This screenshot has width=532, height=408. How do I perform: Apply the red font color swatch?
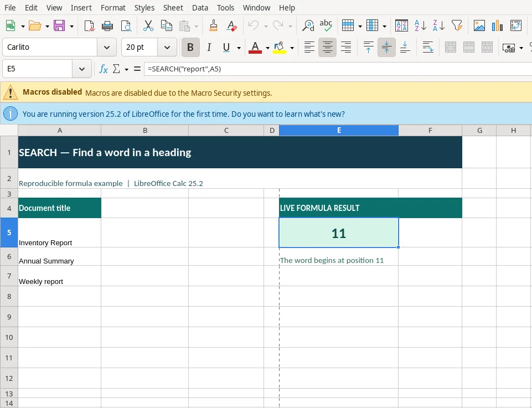(x=255, y=48)
